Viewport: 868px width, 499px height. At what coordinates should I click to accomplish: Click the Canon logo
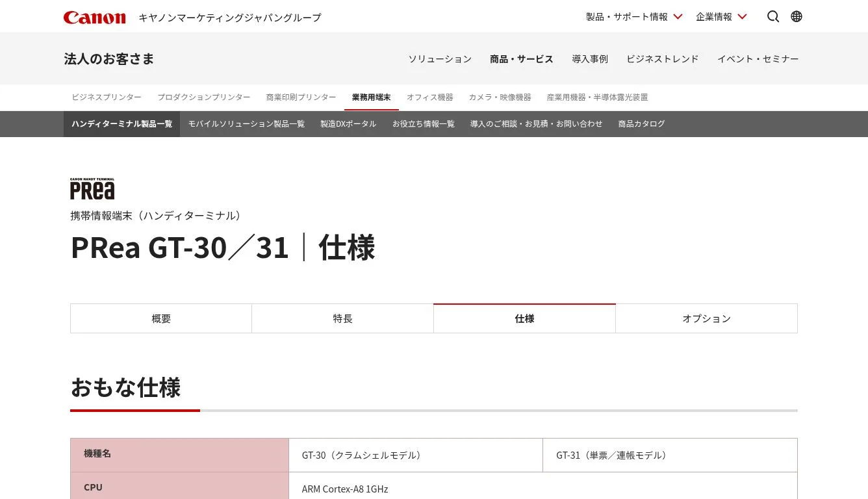point(94,17)
